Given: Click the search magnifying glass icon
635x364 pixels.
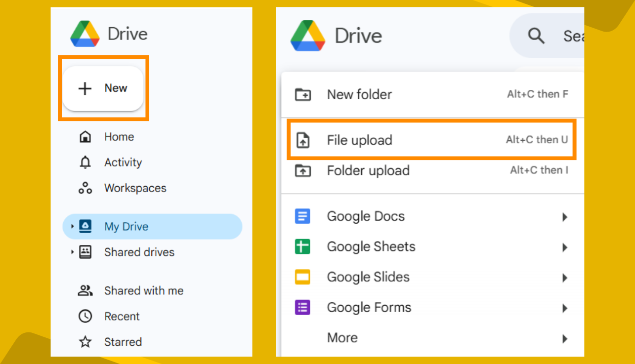Looking at the screenshot, I should [x=537, y=36].
